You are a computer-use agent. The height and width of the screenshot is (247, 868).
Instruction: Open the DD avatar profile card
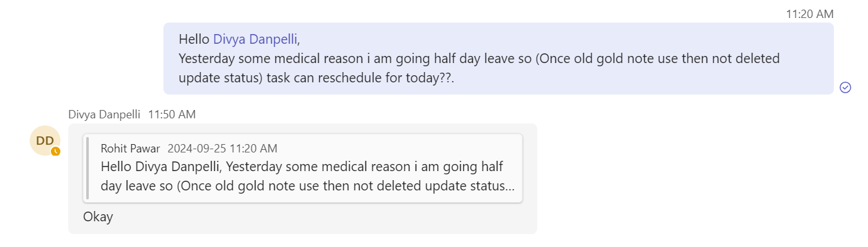tap(45, 141)
